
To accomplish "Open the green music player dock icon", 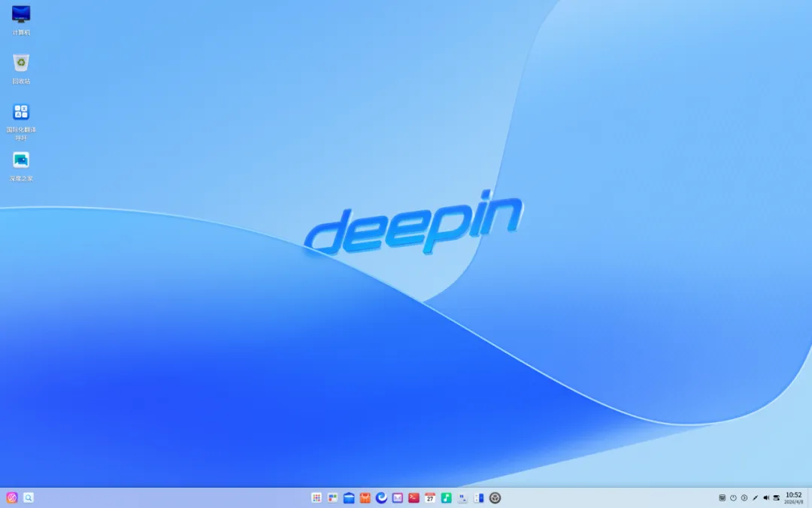I will tap(446, 497).
